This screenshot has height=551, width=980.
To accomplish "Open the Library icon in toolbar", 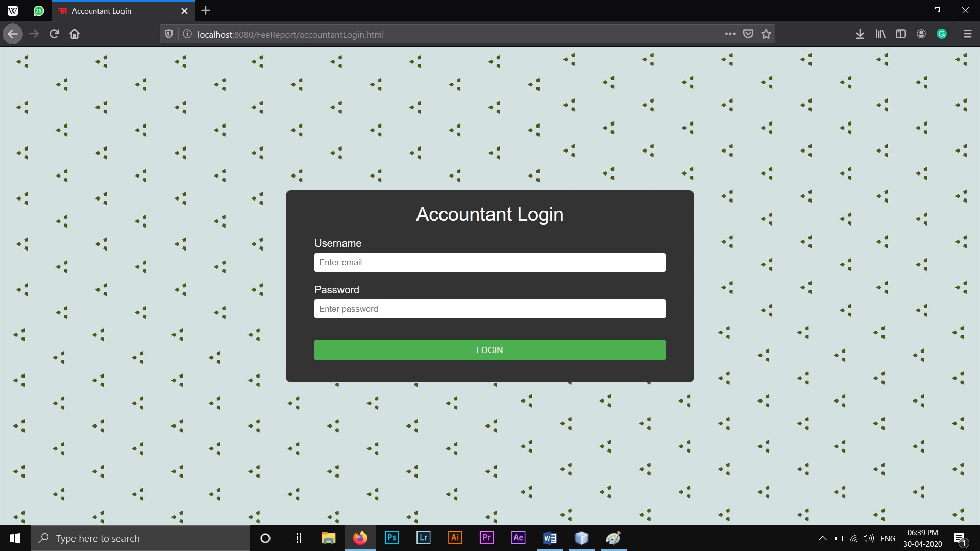I will coord(880,34).
